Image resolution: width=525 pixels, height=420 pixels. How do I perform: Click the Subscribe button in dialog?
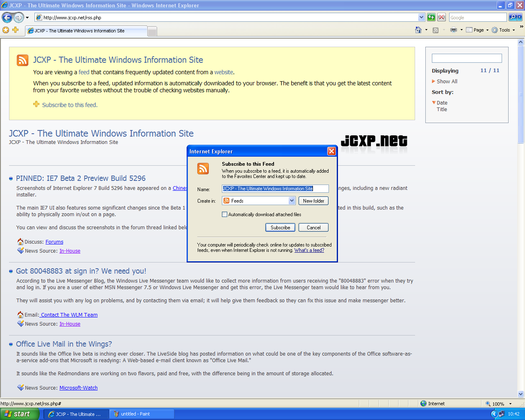(280, 227)
